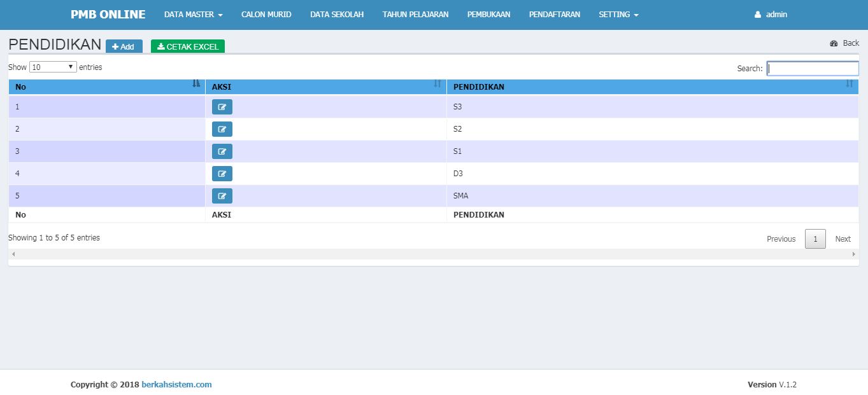Viewport: 868px width, 395px height.
Task: Click the Back link with dashboard icon
Action: [844, 43]
